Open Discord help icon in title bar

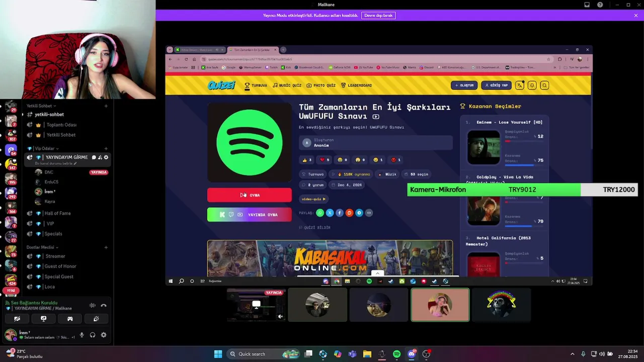(600, 5)
